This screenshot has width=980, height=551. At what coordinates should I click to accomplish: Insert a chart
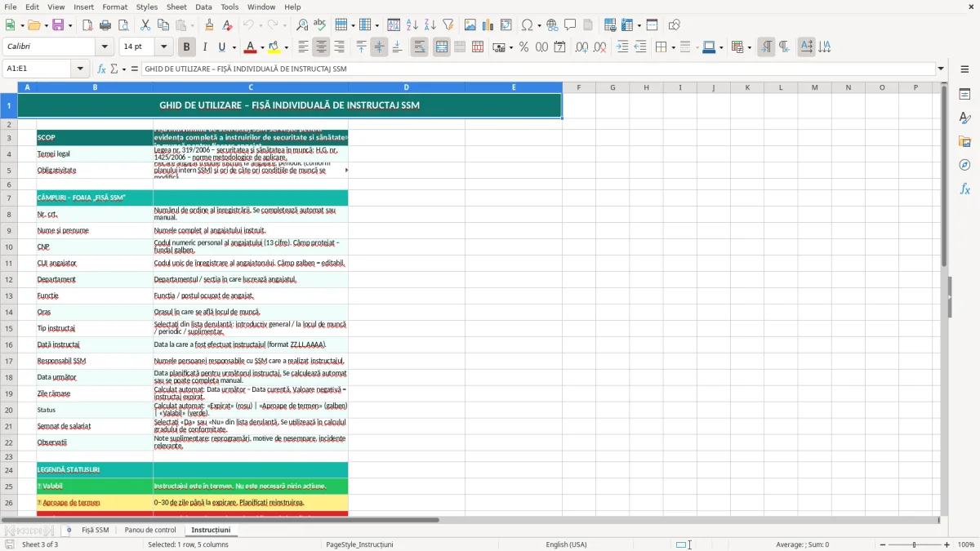(x=488, y=25)
